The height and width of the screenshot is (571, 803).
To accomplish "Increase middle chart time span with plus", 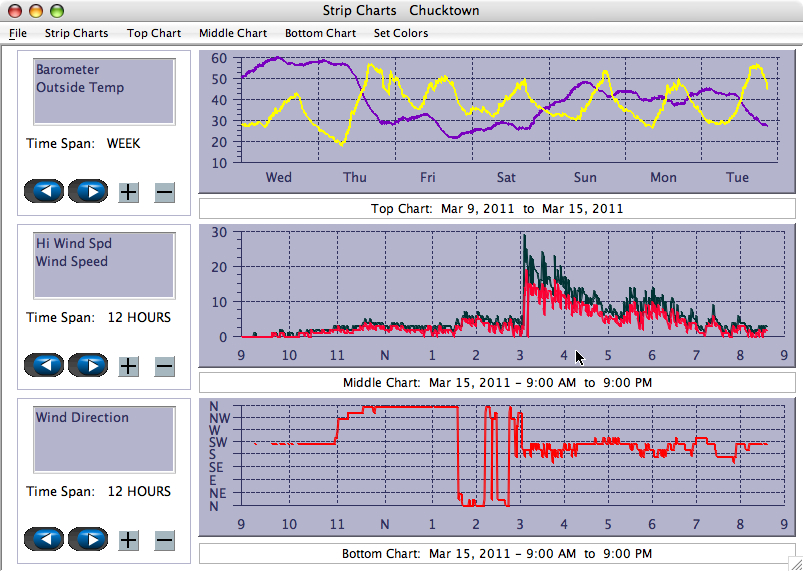I will tap(129, 366).
